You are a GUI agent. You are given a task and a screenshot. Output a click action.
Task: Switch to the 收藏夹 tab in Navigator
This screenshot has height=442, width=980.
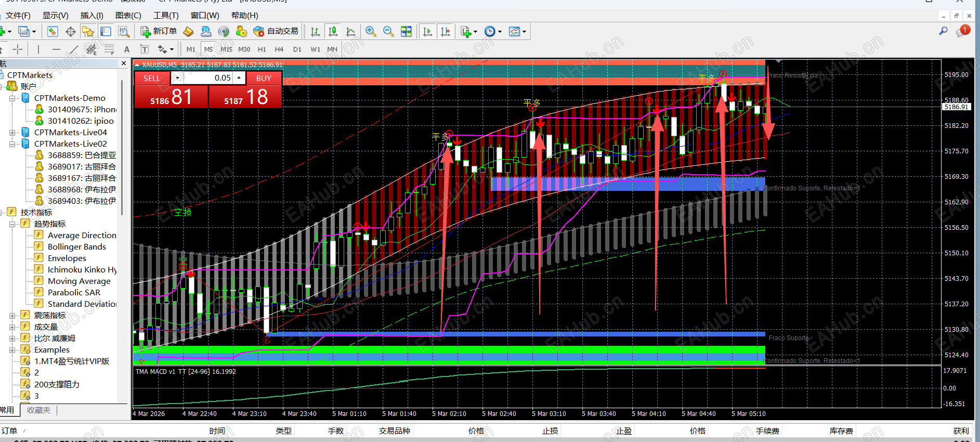[39, 410]
